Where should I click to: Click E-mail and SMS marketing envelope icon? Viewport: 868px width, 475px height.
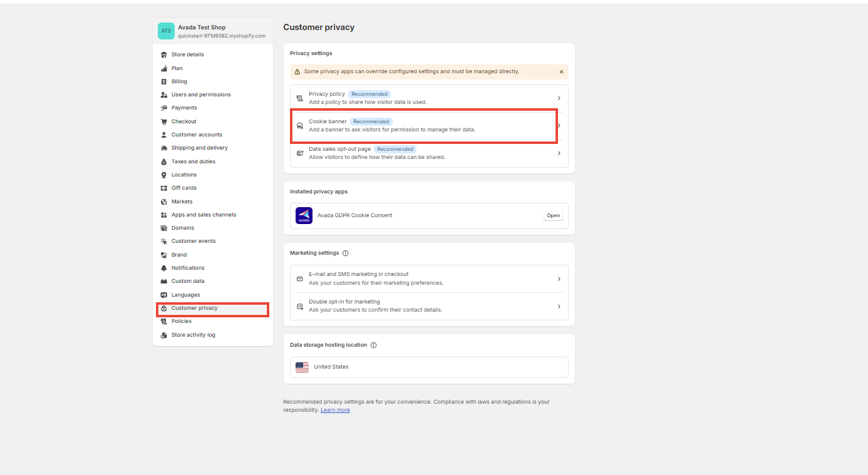300,279
